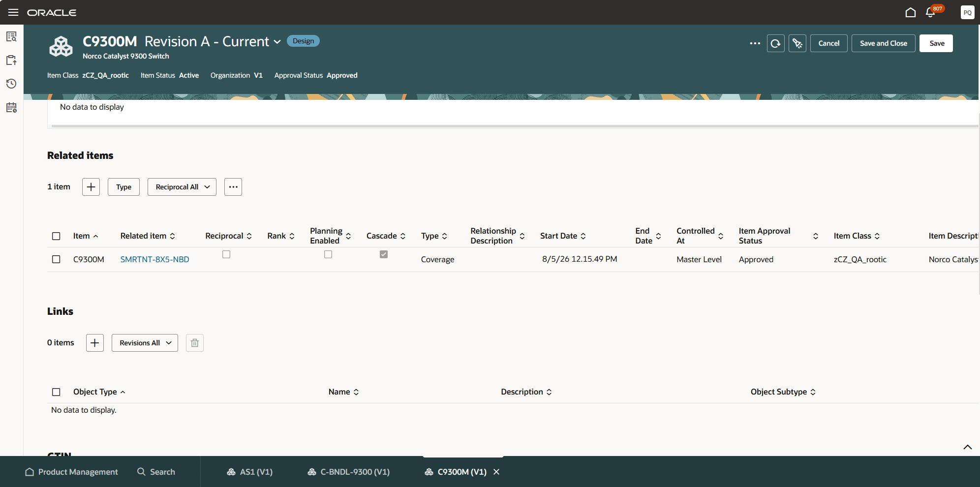
Task: Open the Search tab in bottom bar
Action: 156,472
